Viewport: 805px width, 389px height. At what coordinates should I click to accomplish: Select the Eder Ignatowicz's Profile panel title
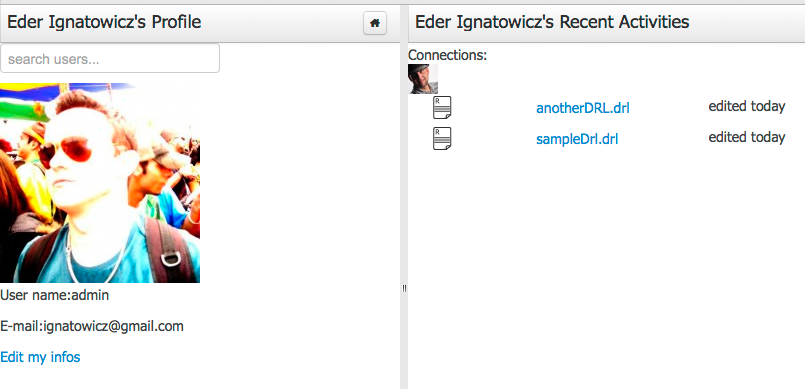click(x=104, y=22)
